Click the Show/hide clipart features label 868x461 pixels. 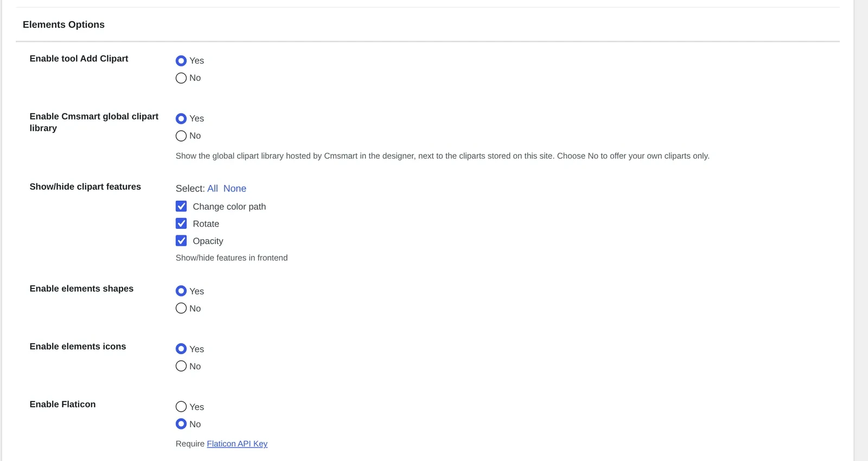(x=85, y=187)
